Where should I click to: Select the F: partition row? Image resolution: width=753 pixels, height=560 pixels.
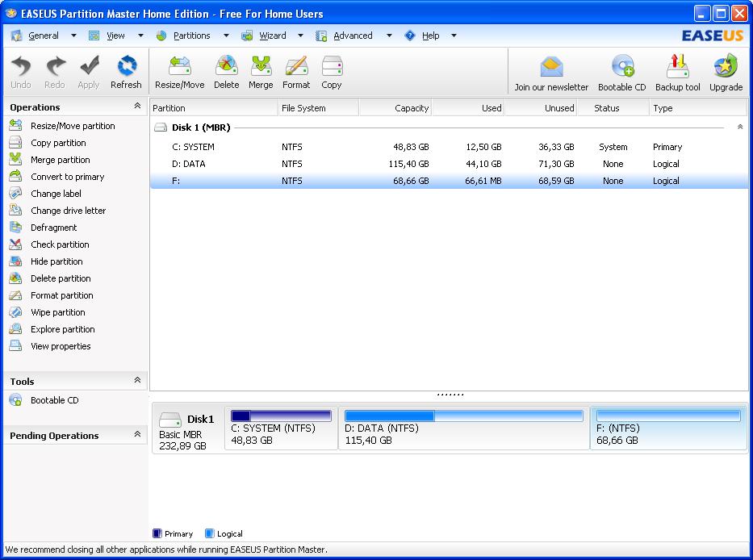(449, 181)
